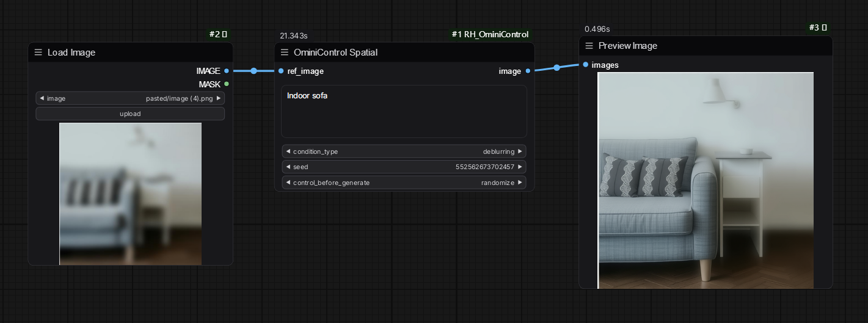Click the Load Image node menu icon
This screenshot has width=868, height=323.
[38, 53]
